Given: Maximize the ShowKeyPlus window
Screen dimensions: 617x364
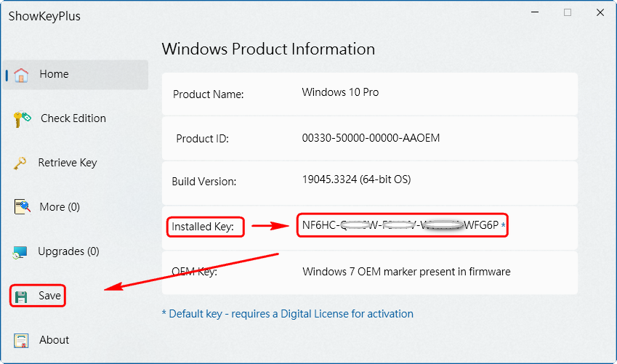Looking at the screenshot, I should (568, 12).
